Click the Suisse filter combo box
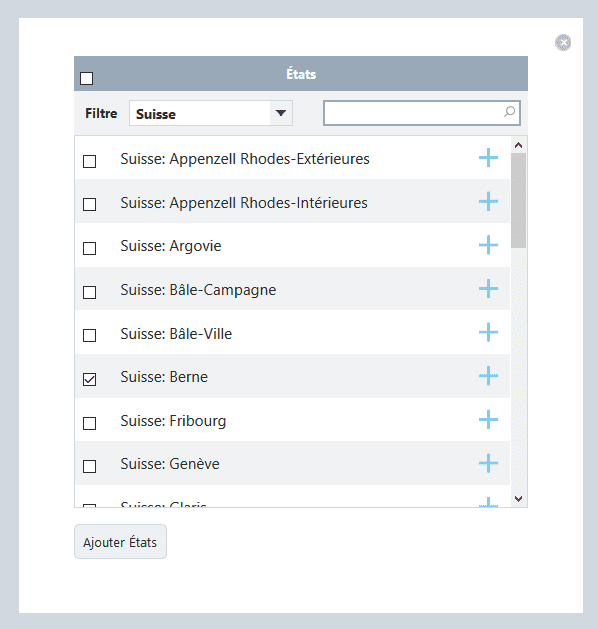Screen dimensions: 598x629 tap(211, 113)
